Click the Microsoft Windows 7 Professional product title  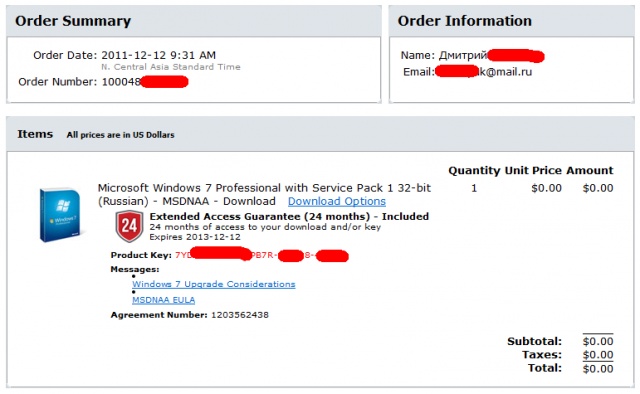[264, 194]
